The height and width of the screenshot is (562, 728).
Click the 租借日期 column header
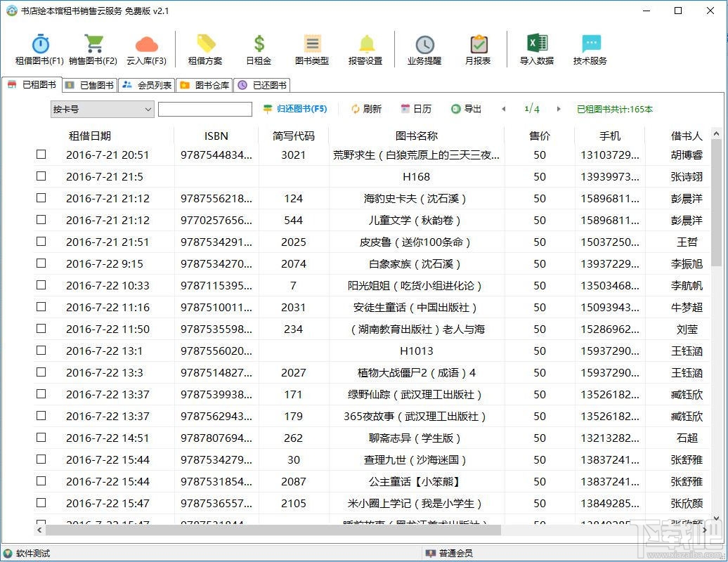coord(90,136)
